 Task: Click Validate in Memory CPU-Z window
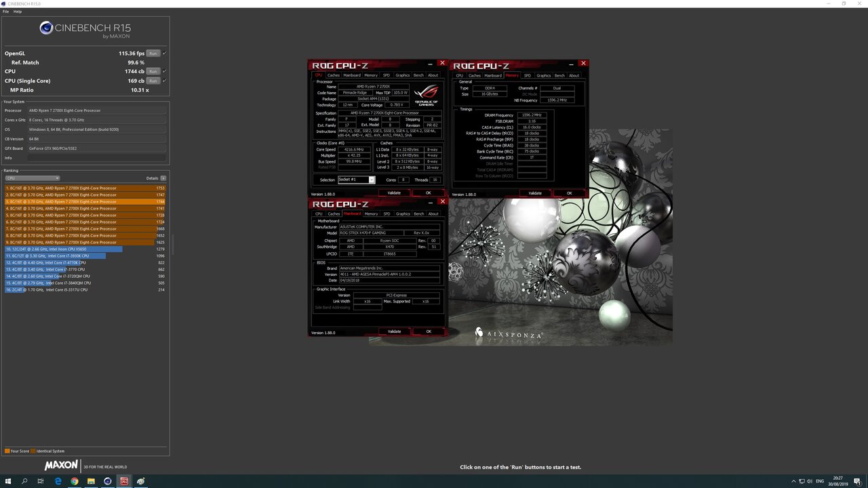coord(535,192)
